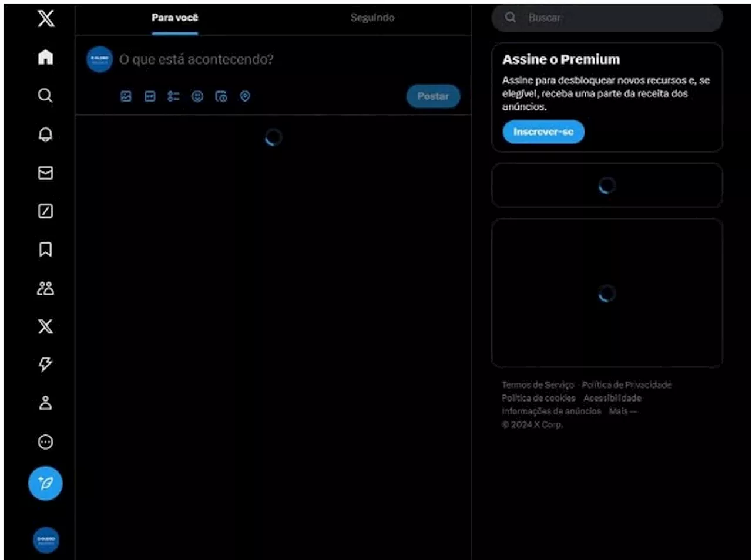
Task: Focus the Buscar search field
Action: coord(607,18)
